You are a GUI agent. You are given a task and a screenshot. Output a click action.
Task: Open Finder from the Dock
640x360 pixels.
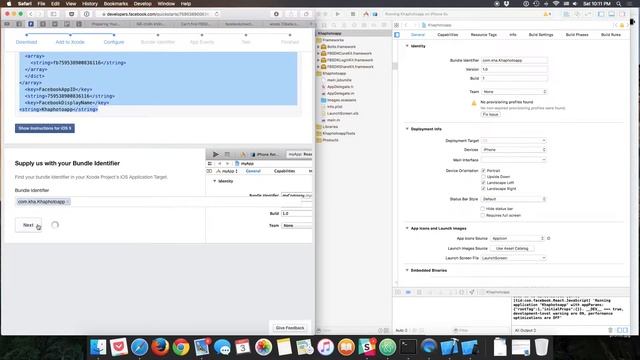[x=98, y=347]
